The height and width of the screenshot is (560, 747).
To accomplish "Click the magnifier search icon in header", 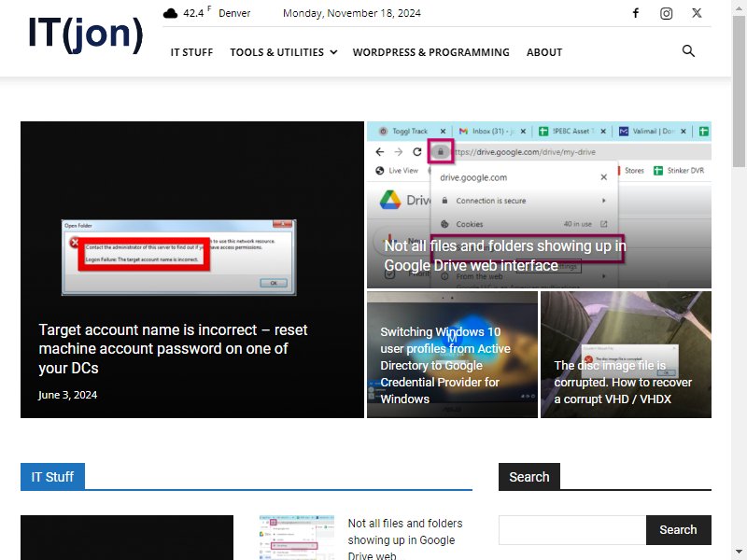I will (688, 51).
